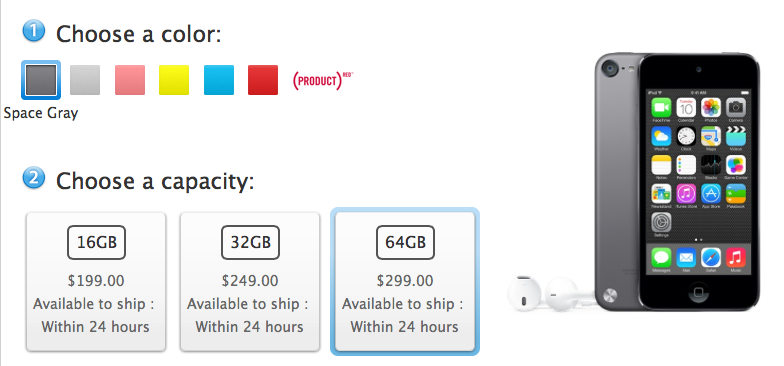Tap the Settings gear icon on iPod

661,222
